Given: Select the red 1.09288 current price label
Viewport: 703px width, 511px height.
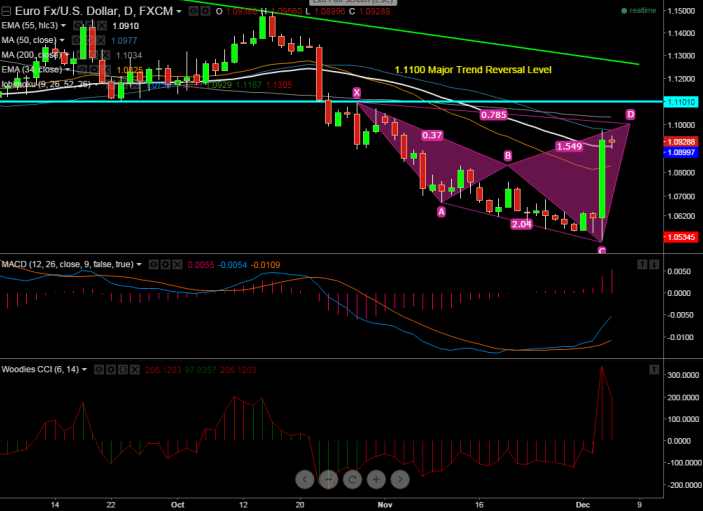Looking at the screenshot, I should pyautogui.click(x=681, y=142).
